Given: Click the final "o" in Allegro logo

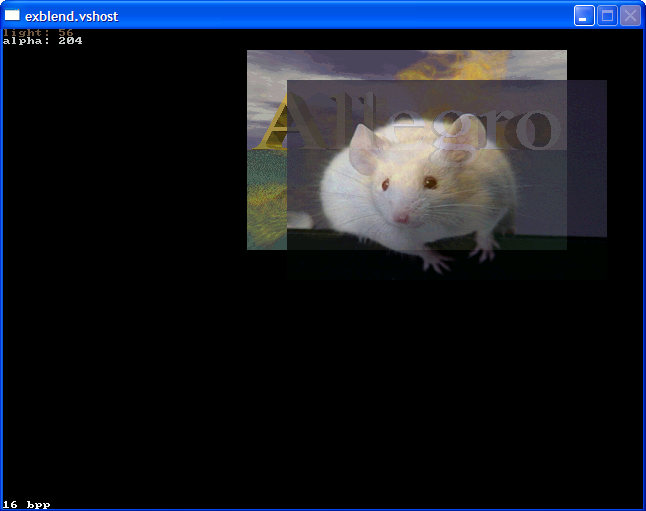Looking at the screenshot, I should (x=537, y=127).
